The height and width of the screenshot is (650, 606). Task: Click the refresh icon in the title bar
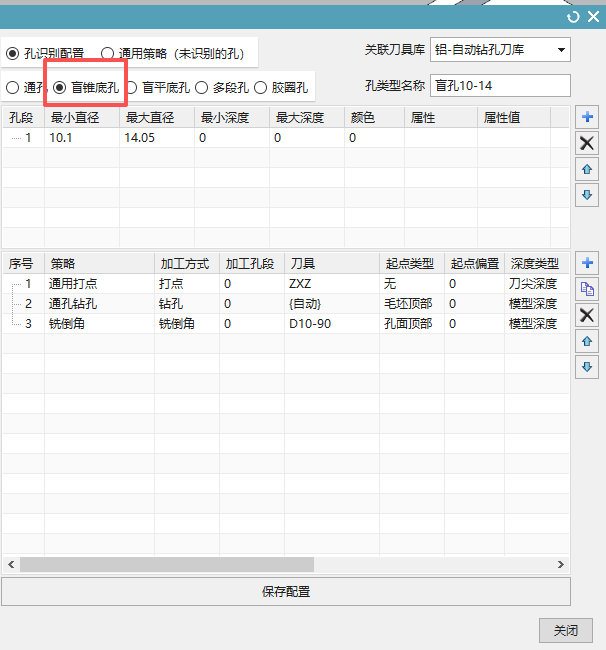point(573,17)
